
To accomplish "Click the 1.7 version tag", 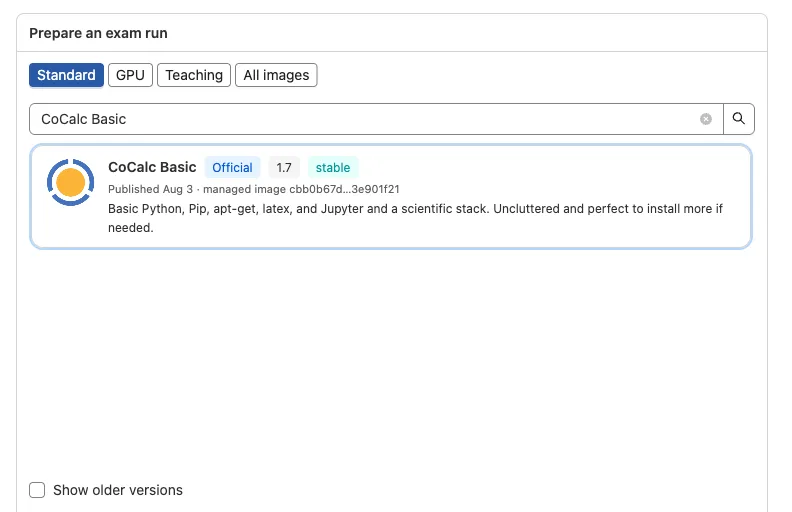I will (284, 168).
